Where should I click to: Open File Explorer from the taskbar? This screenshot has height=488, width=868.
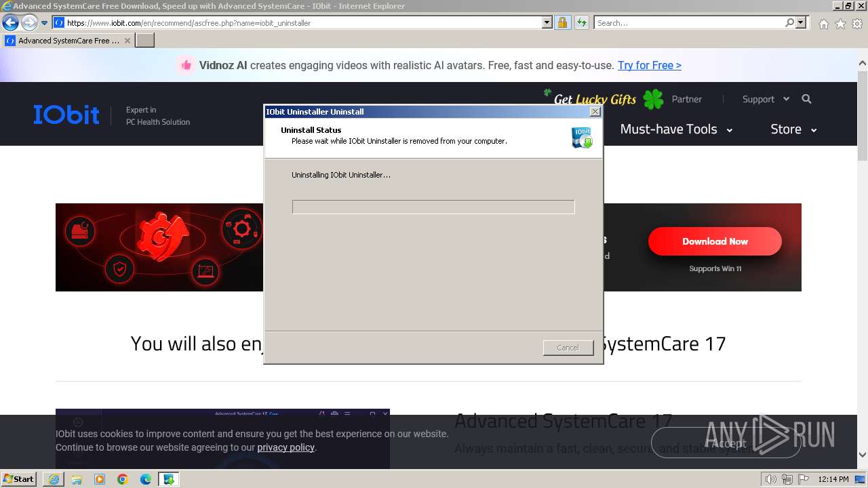[x=77, y=479]
